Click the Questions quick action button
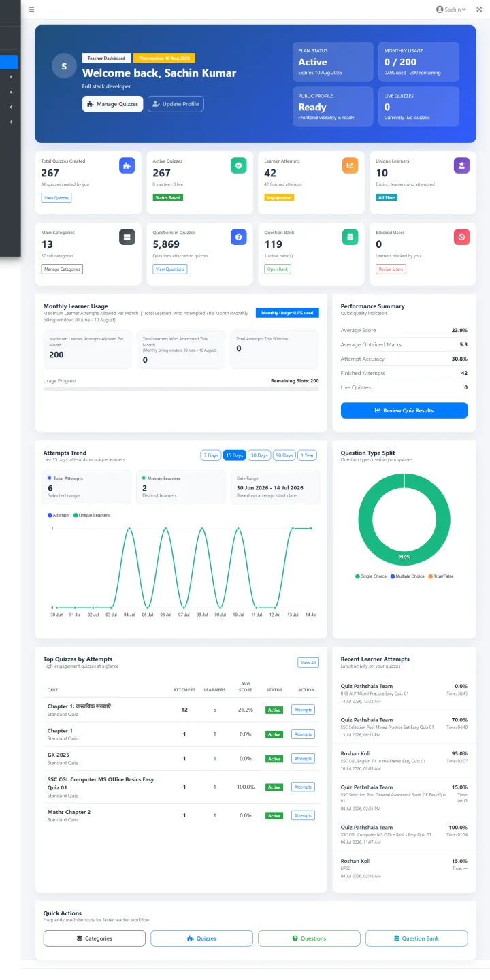This screenshot has height=980, width=490. pyautogui.click(x=309, y=938)
